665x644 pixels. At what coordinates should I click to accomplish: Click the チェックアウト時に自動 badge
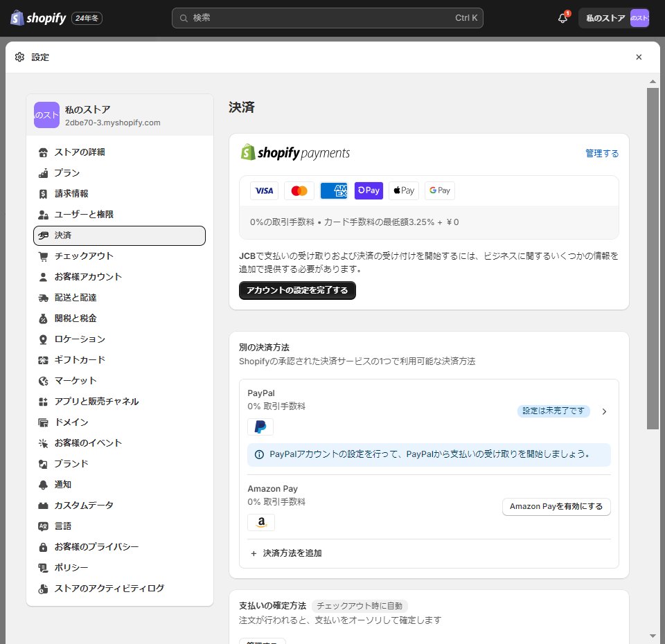[360, 606]
